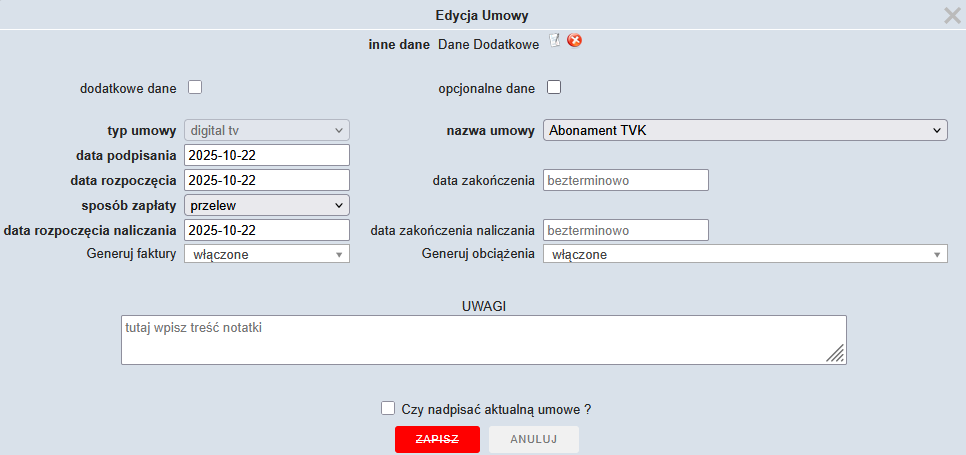Image resolution: width=966 pixels, height=455 pixels.
Task: Focus the data rozpoczęcia date field
Action: (x=267, y=180)
